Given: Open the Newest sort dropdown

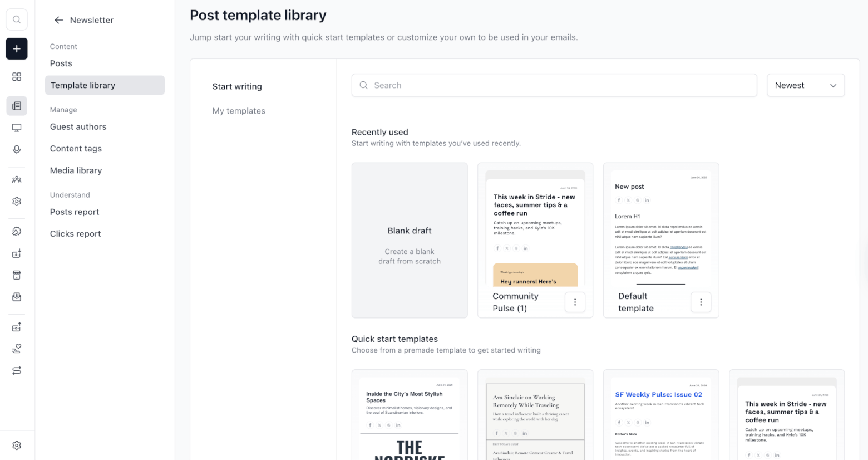Looking at the screenshot, I should [806, 85].
